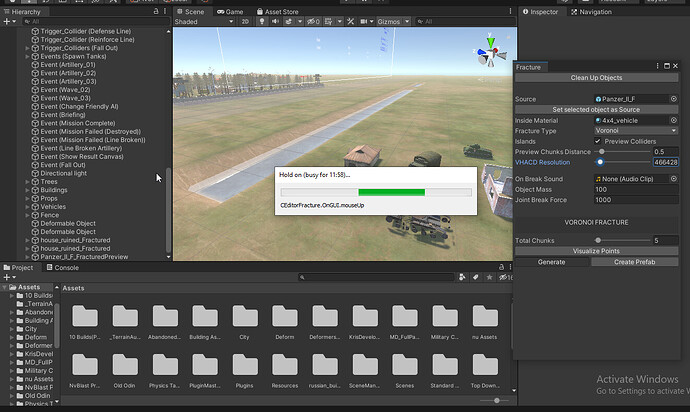Open Fracture window options menu
Image resolution: width=690 pixels, height=412 pixels.
point(657,66)
